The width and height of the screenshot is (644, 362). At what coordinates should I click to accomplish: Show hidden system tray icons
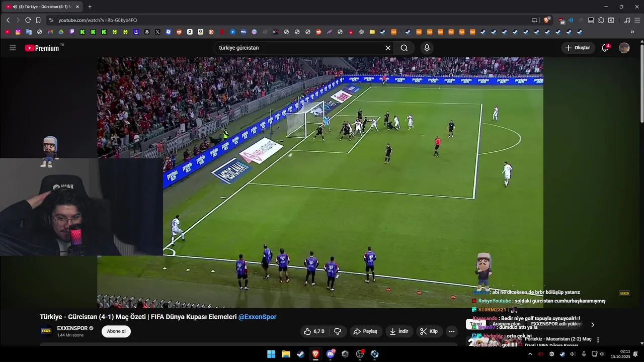click(x=530, y=354)
